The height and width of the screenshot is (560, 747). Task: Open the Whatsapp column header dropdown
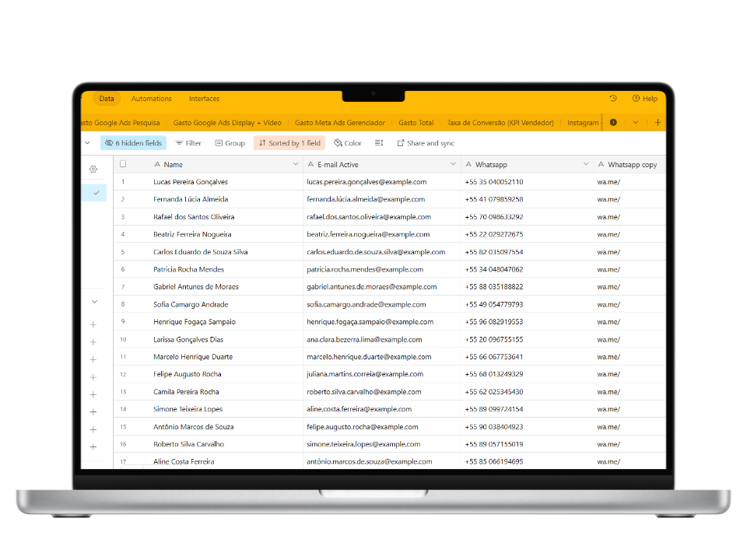click(585, 164)
